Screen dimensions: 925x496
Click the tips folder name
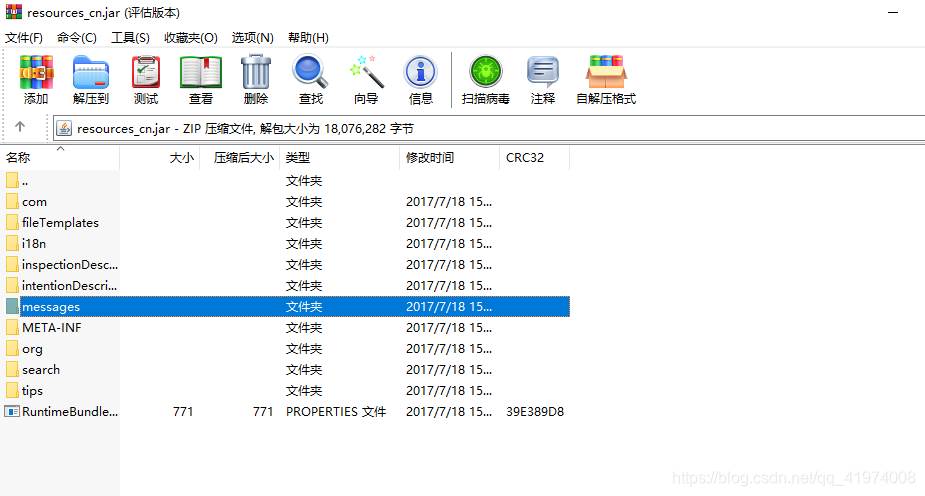pyautogui.click(x=32, y=390)
